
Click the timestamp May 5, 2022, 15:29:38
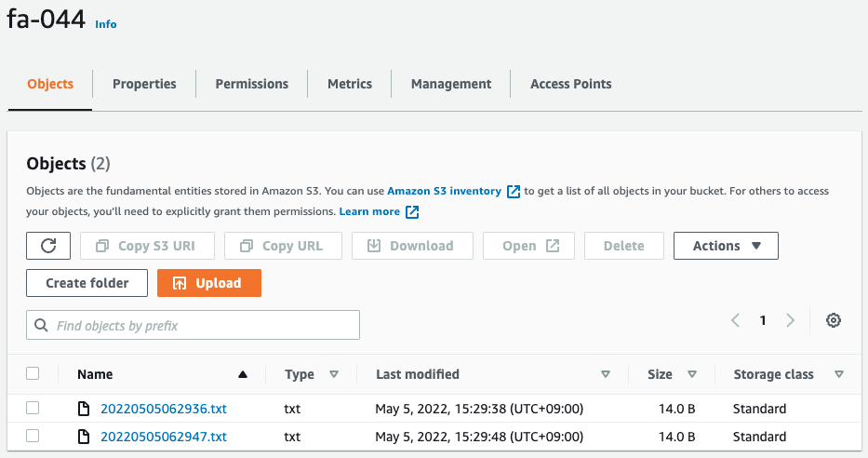coord(479,409)
